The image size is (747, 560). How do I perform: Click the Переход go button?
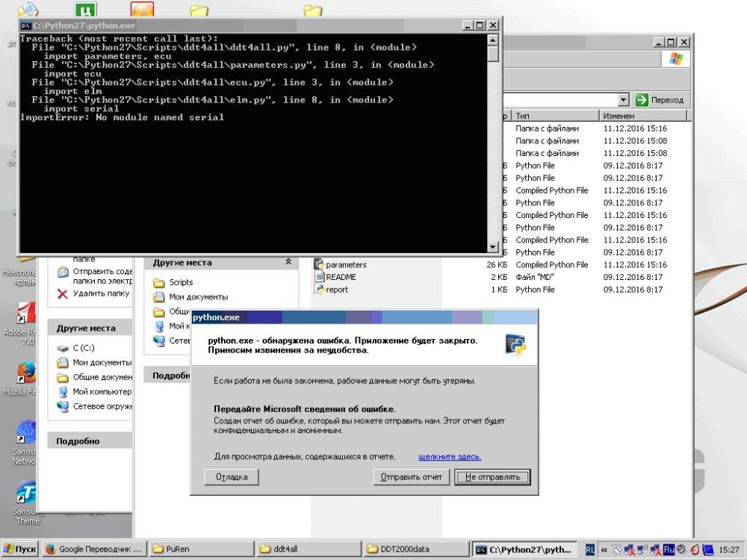pyautogui.click(x=660, y=100)
